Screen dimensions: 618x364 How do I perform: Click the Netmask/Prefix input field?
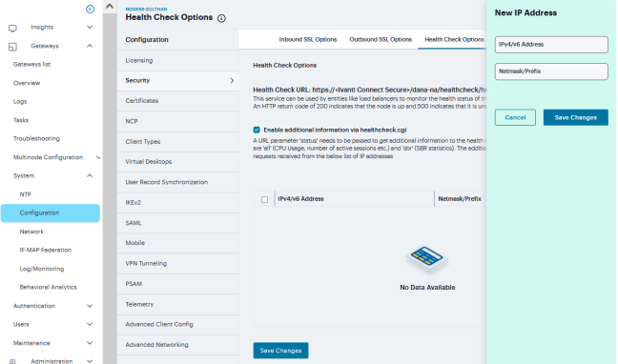tap(551, 71)
